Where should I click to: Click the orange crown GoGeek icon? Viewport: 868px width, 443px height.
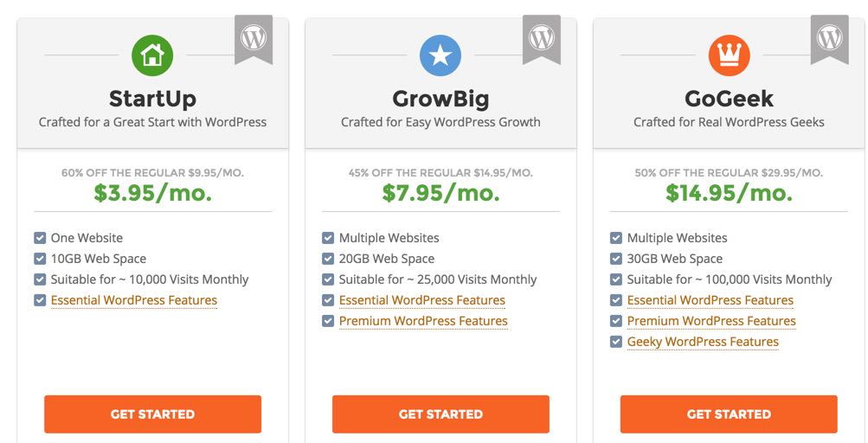pyautogui.click(x=729, y=55)
